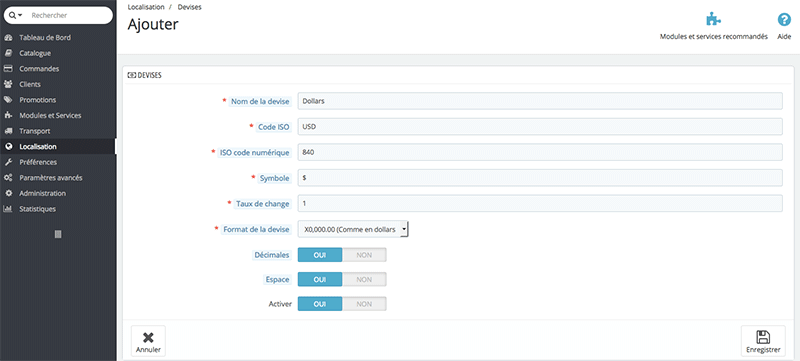This screenshot has height=361, width=800.
Task: Click the Localisation globe icon
Action: (x=8, y=146)
